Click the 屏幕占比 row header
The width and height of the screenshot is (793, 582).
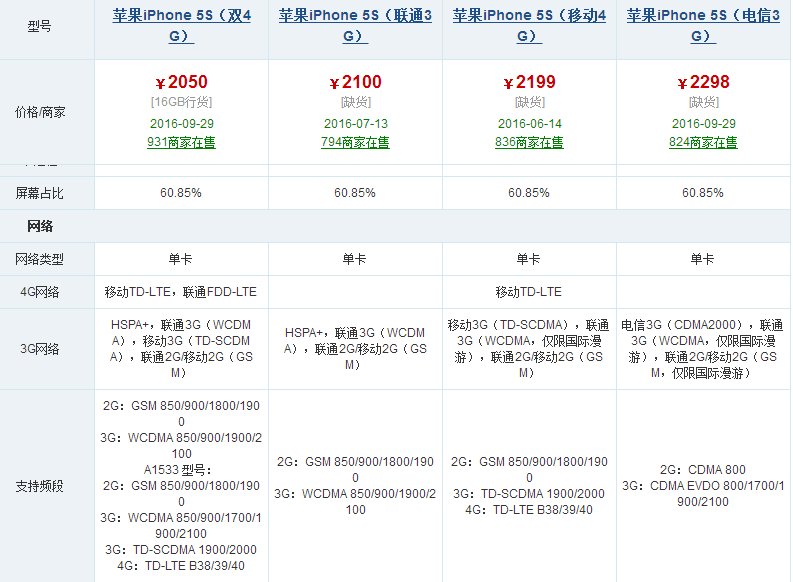39,193
